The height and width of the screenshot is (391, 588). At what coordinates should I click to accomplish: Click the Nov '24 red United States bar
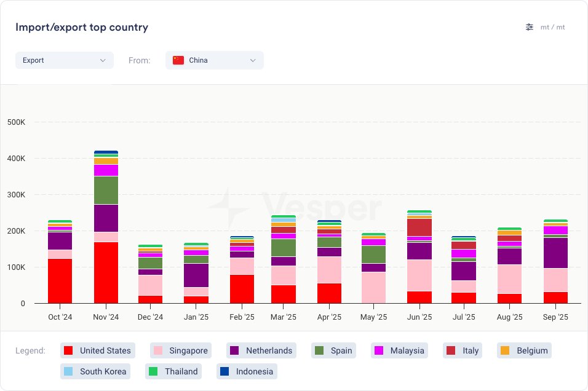click(106, 272)
